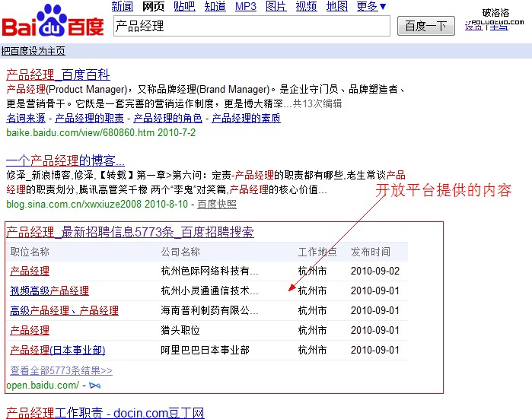
Task: Click 把百度设为主页 link
Action: [33, 51]
